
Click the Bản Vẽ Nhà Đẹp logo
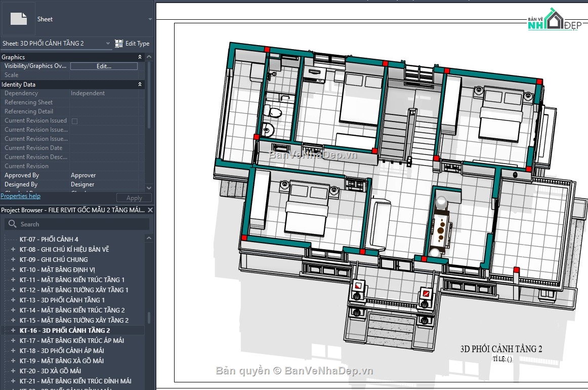point(554,20)
